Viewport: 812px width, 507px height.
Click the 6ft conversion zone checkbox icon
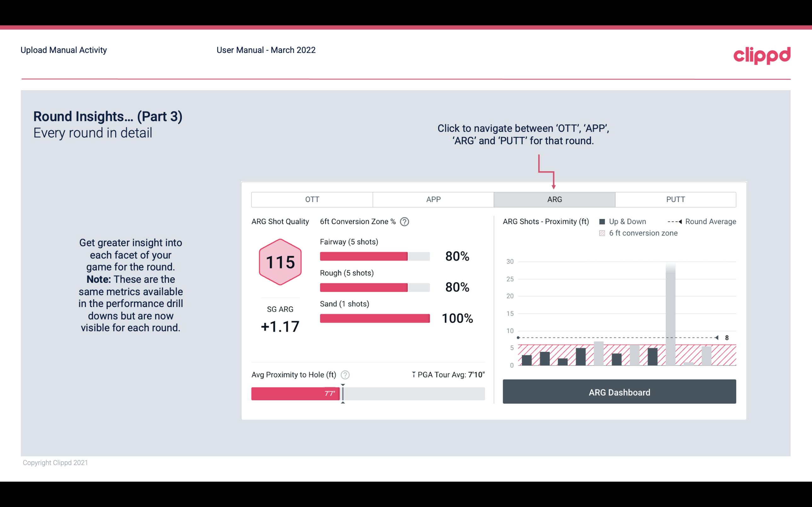point(602,232)
